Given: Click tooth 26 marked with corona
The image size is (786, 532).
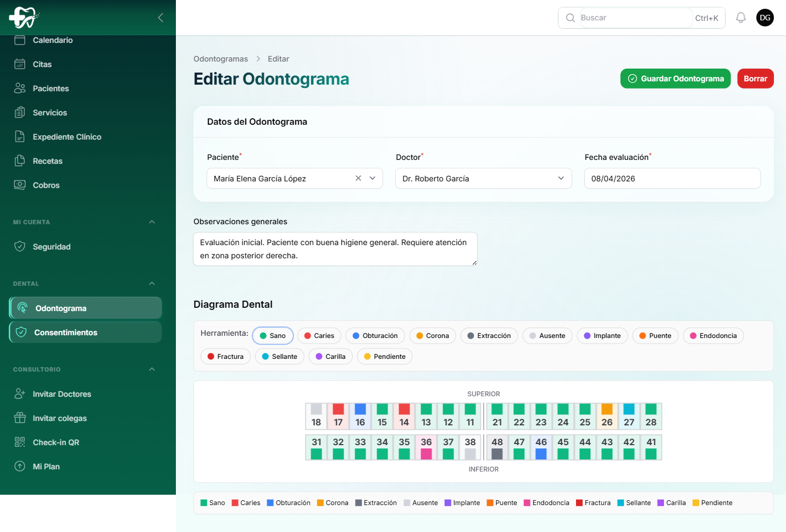Looking at the screenshot, I should pyautogui.click(x=607, y=416).
